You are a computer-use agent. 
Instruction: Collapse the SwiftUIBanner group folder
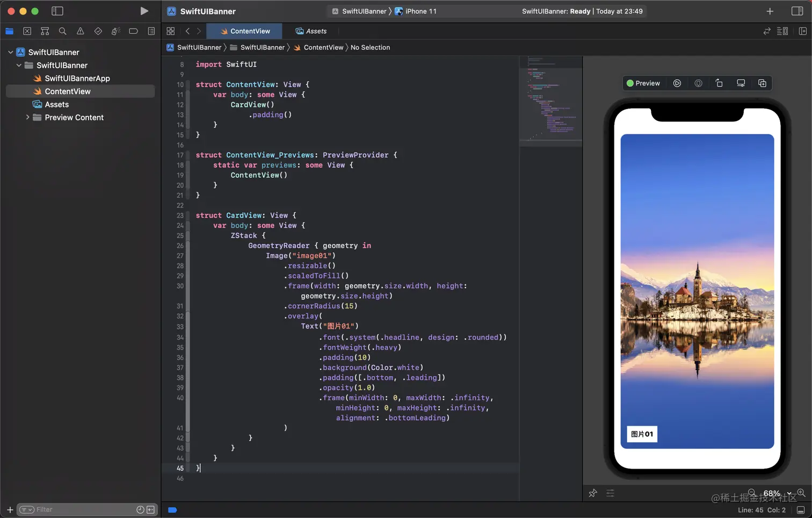pos(19,65)
